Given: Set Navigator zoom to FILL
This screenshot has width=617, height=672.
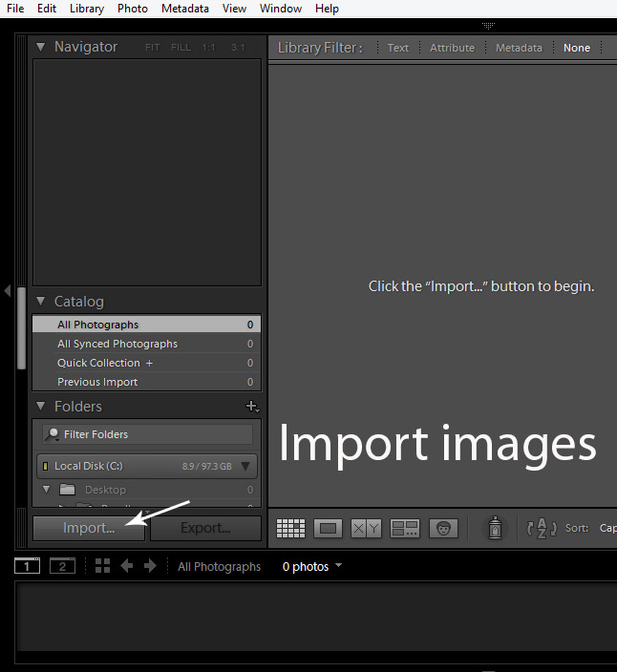Looking at the screenshot, I should (x=181, y=47).
